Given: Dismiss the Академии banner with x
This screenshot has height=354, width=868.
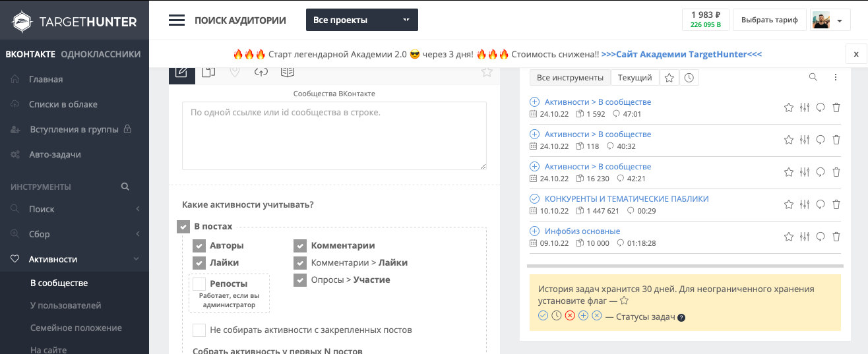Looking at the screenshot, I should point(856,54).
